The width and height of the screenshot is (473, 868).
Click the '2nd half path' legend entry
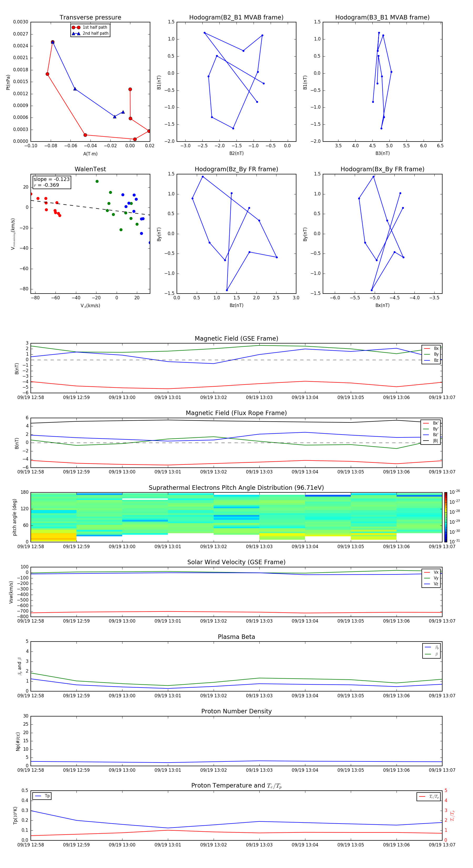(90, 33)
